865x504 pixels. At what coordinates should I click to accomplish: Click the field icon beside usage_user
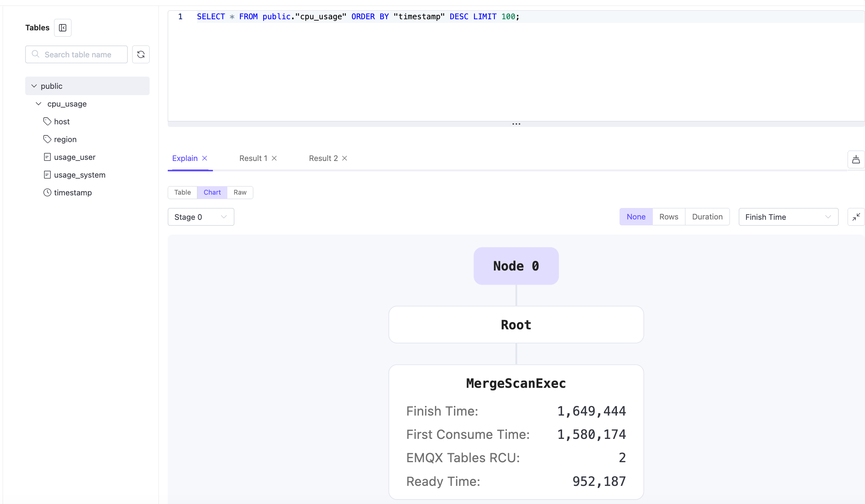click(47, 157)
